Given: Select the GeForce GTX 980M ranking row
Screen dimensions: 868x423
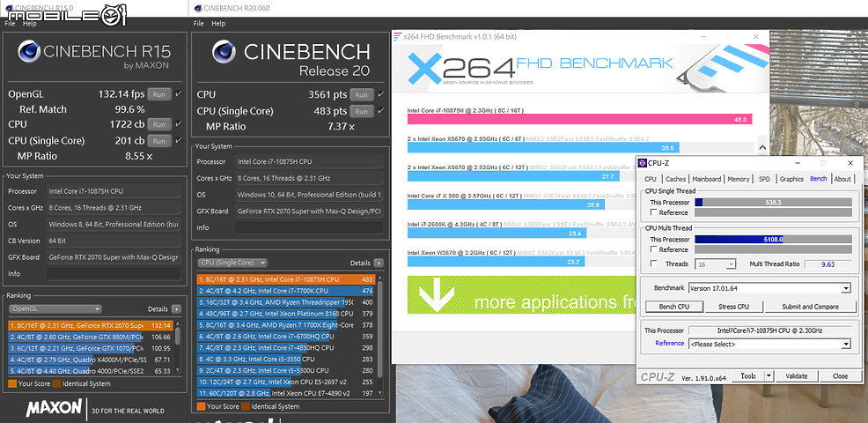Looking at the screenshot, I should 91,337.
